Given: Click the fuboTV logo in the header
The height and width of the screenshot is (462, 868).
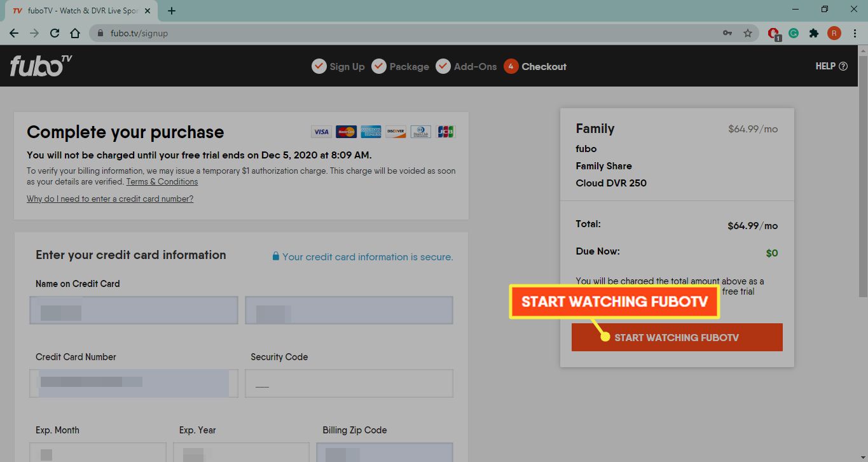Looking at the screenshot, I should click(x=41, y=66).
